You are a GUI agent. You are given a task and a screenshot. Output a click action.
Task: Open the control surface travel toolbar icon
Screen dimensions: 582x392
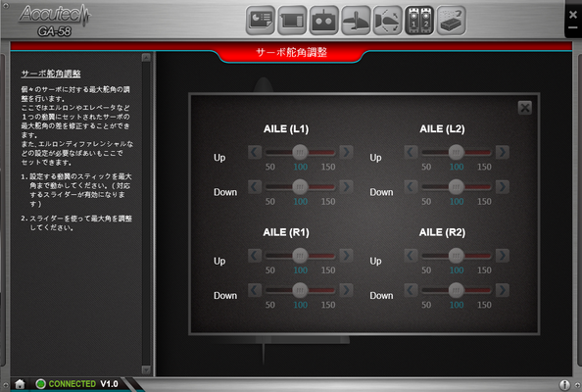tap(387, 21)
